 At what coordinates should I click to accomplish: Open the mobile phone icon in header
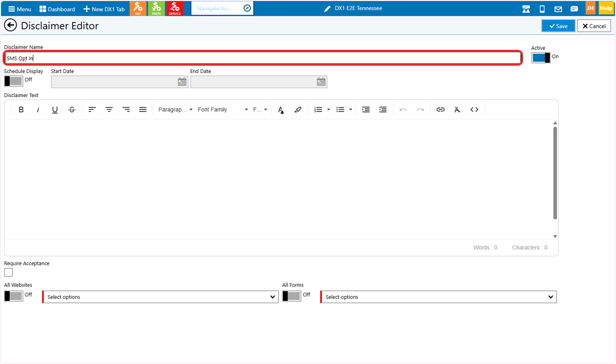click(x=542, y=9)
